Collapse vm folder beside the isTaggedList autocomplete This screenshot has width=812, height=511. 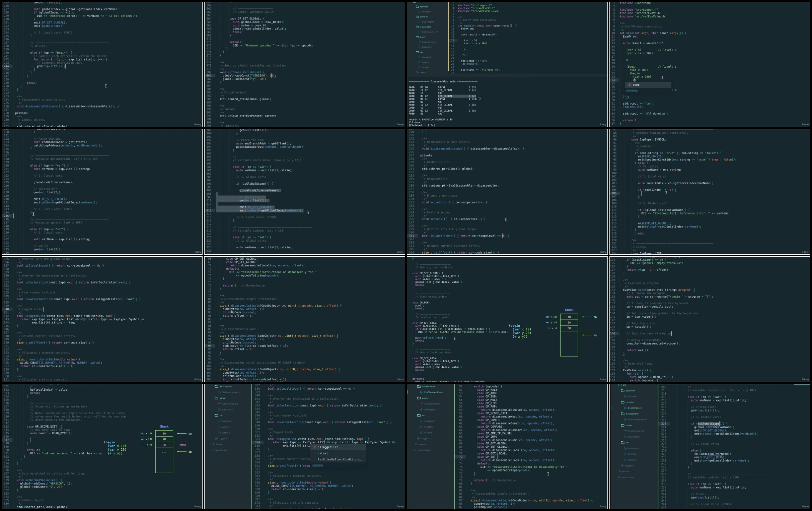[219, 416]
